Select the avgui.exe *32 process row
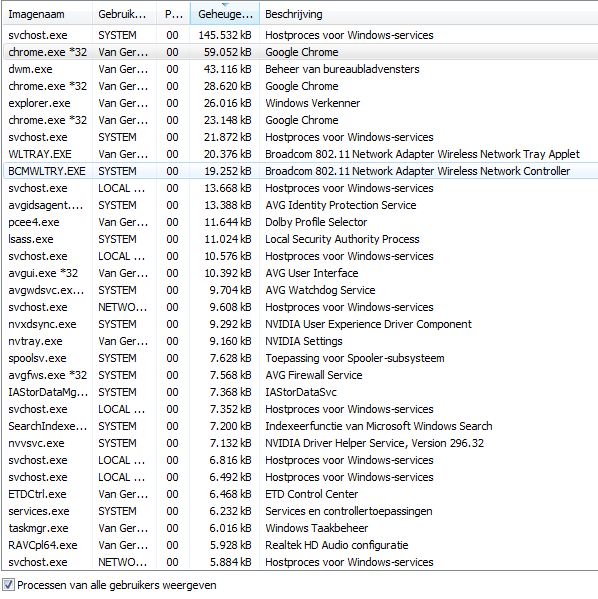Image resolution: width=598 pixels, height=599 pixels. 300,273
